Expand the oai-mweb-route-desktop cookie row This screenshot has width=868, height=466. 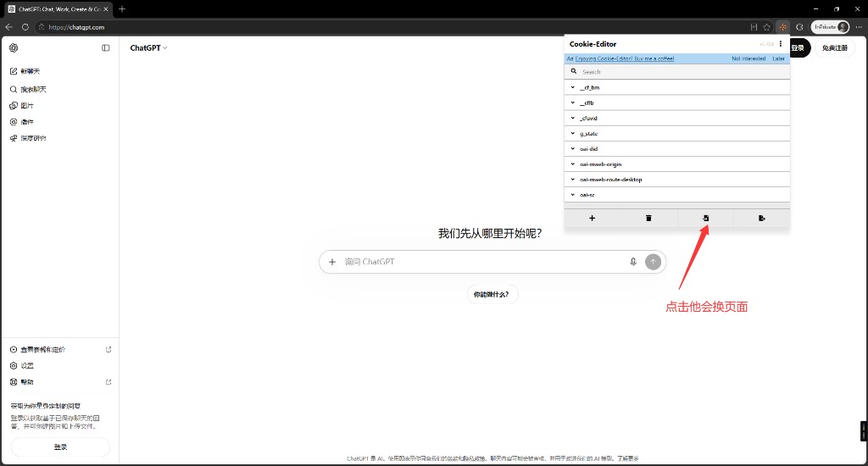pyautogui.click(x=677, y=180)
